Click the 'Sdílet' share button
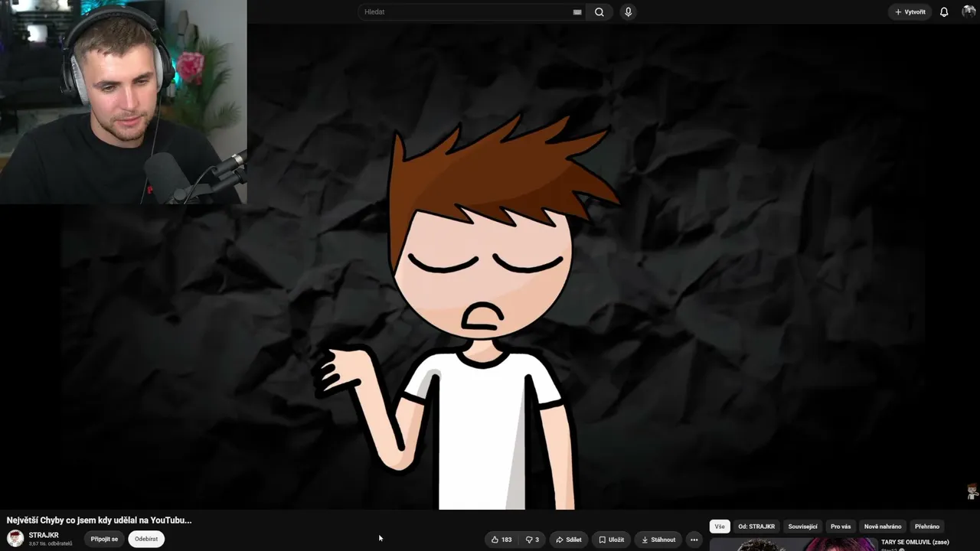The image size is (980, 551). coord(569,540)
